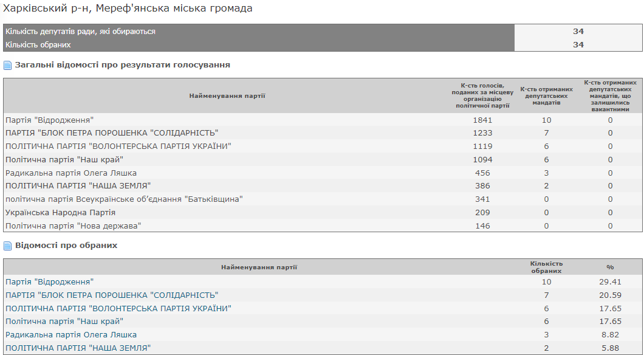Screen dimensions: 644x355
Task: Select Українська Народна Партія in voting results
Action: pos(60,213)
